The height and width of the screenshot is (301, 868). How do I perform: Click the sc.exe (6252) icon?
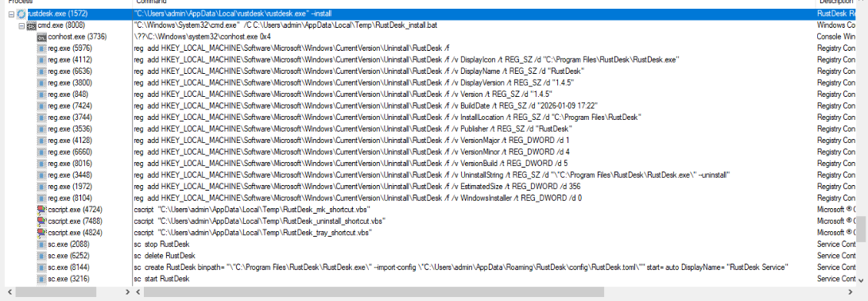tap(41, 256)
